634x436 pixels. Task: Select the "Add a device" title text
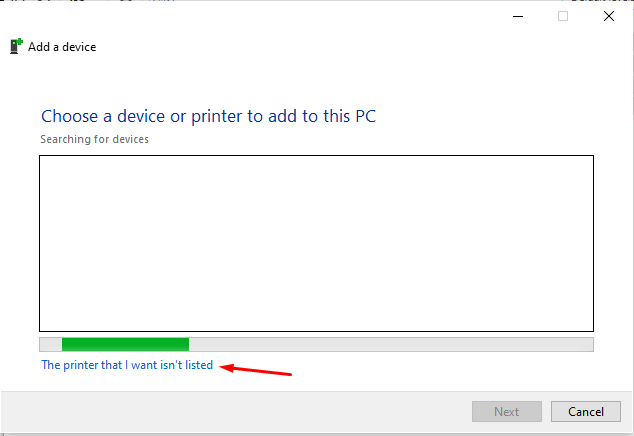pos(62,47)
